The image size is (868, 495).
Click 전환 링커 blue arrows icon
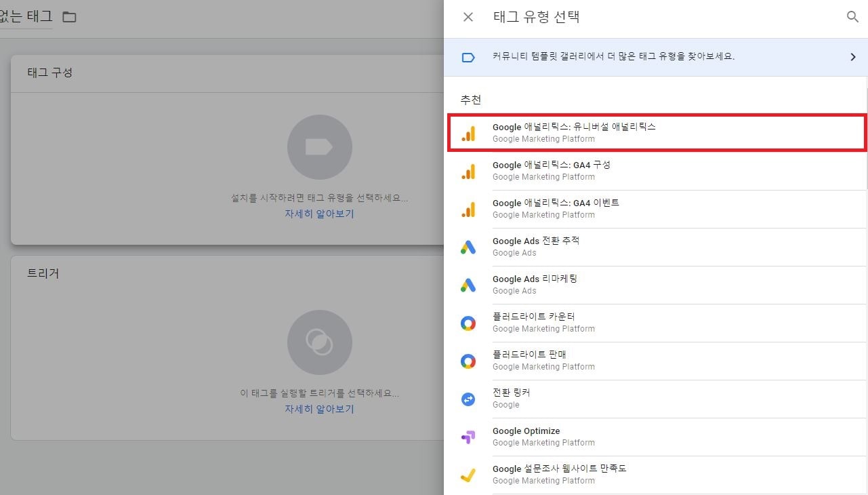(x=468, y=399)
